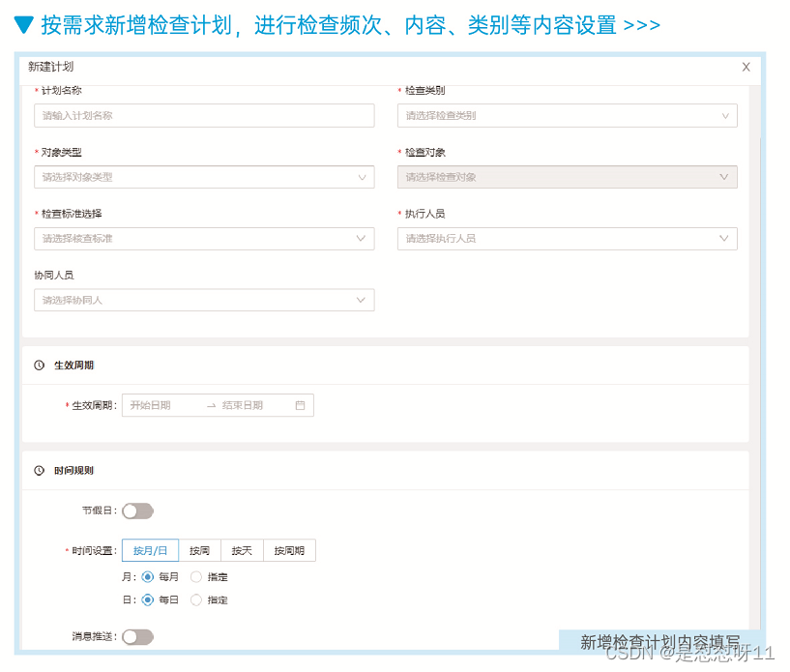
Task: Select 指定 radio in the 月 row
Action: click(196, 577)
